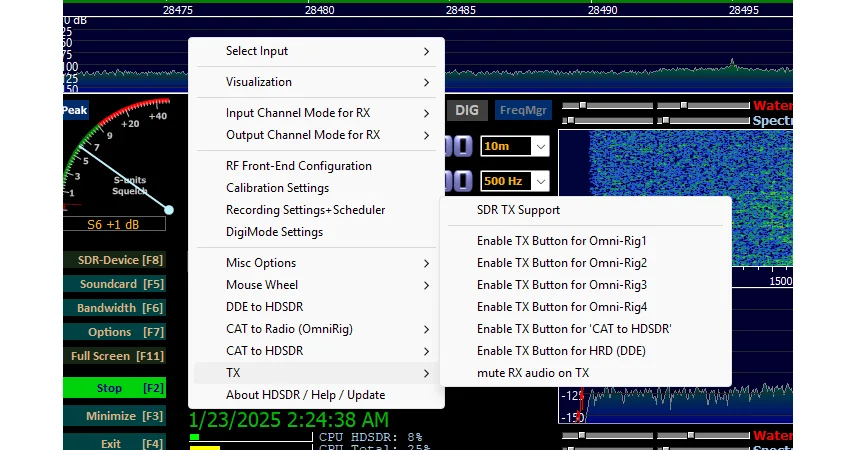Open Output Channel Mode for RX

316,135
